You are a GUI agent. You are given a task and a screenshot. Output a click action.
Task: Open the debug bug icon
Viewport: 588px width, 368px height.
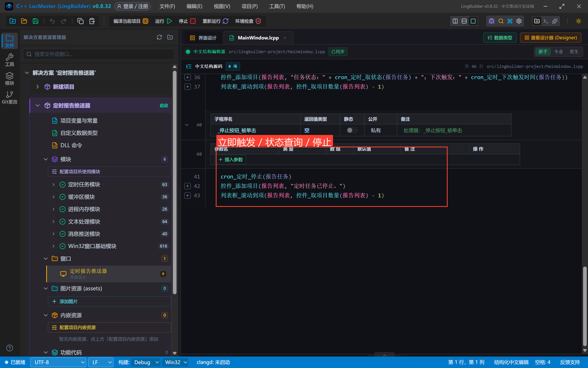[x=491, y=21]
